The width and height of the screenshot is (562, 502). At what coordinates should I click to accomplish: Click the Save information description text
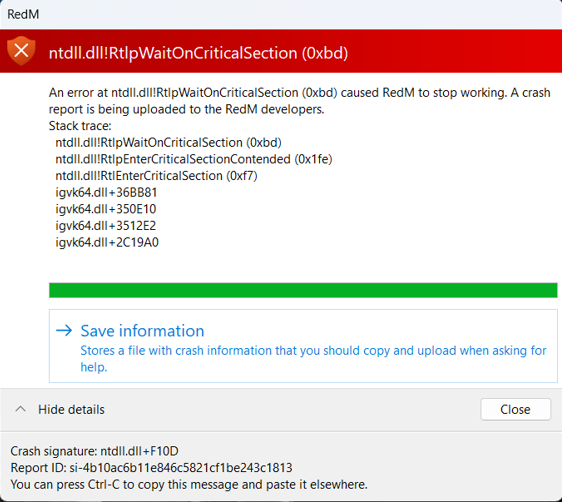(x=313, y=359)
